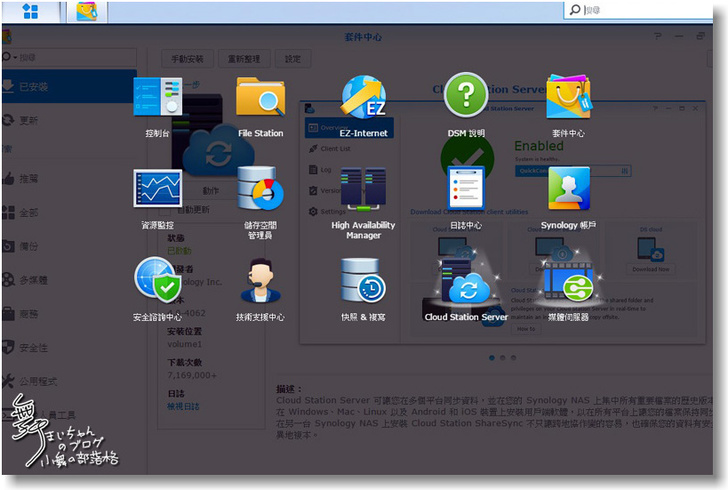Screen dimensions: 728x490
Task: Open 套件中心 shopping bag icon in menu grid
Action: tap(568, 98)
